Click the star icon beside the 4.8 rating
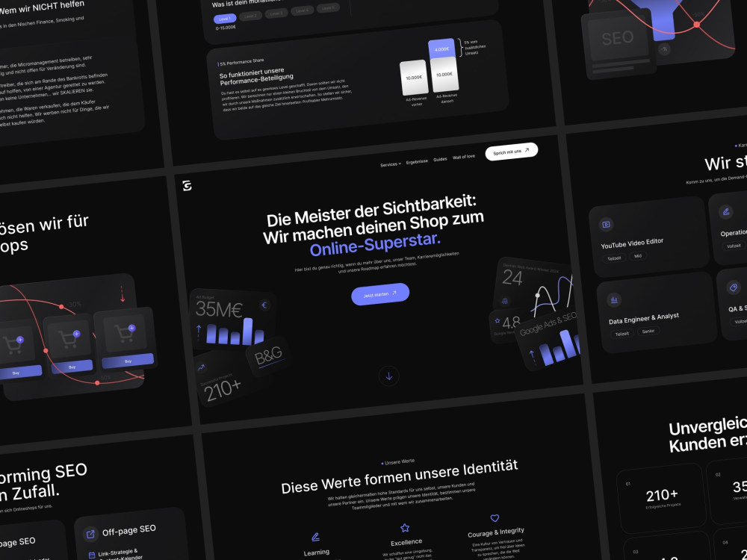Viewport: 747px width, 560px height. (498, 321)
